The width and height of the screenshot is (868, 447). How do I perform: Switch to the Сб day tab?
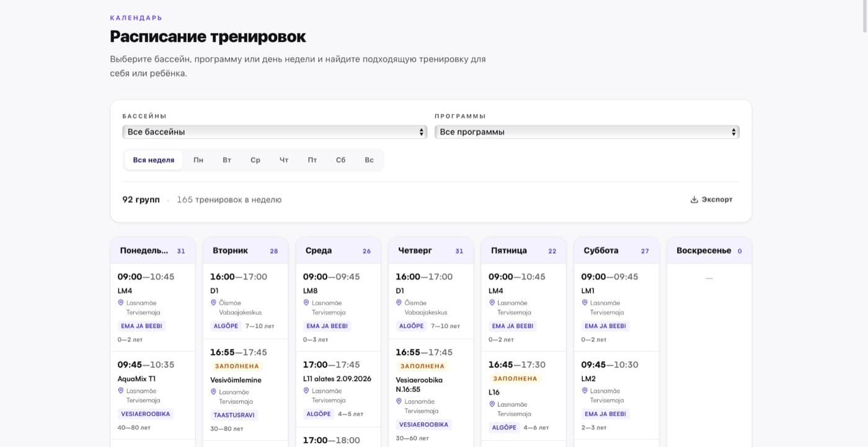[x=341, y=160]
